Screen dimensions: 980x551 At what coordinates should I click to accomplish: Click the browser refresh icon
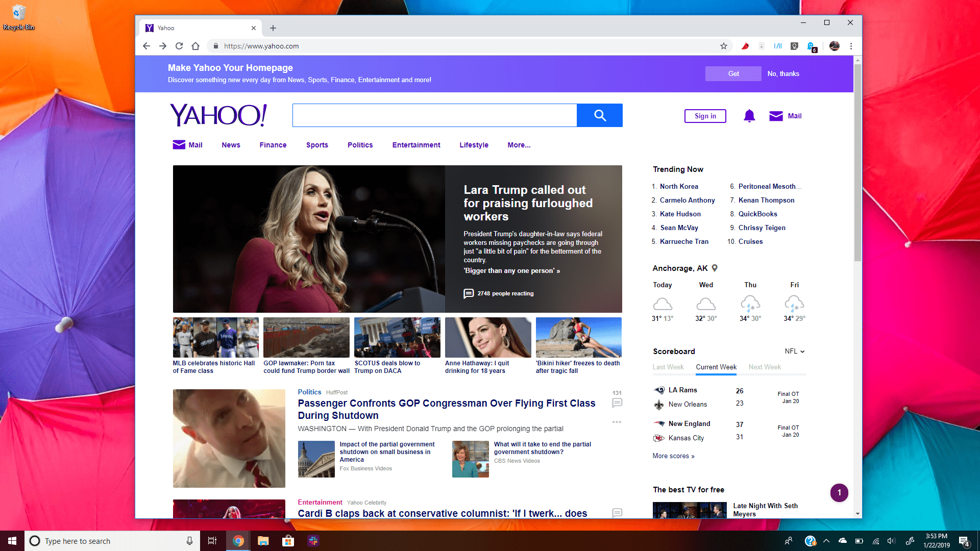pyautogui.click(x=179, y=46)
